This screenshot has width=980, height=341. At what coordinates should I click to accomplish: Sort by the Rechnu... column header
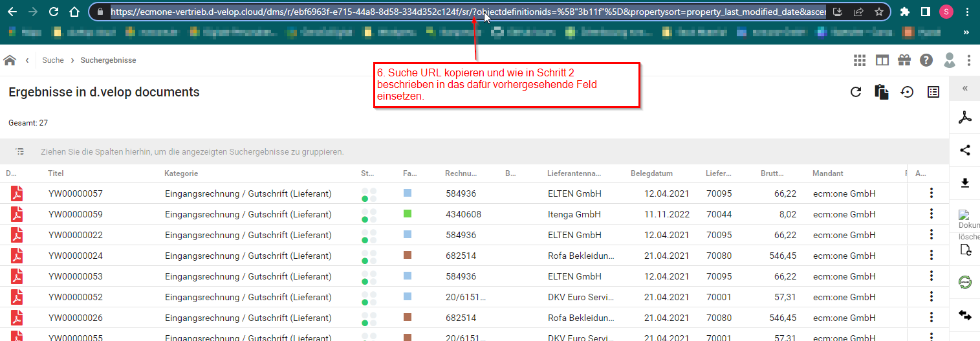pos(461,173)
